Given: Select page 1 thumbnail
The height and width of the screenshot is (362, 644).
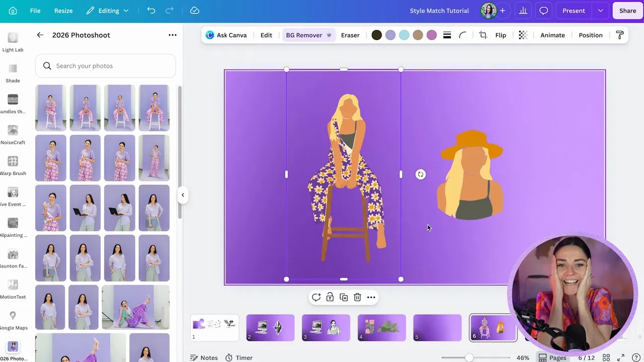Looking at the screenshot, I should (x=214, y=328).
